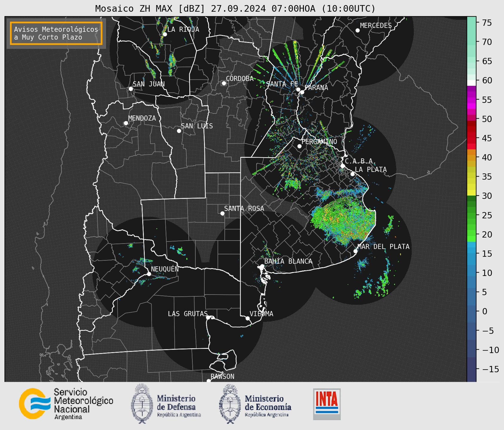This screenshot has width=504, height=430.
Task: Click the San Juan city marker dot
Action: [x=131, y=89]
